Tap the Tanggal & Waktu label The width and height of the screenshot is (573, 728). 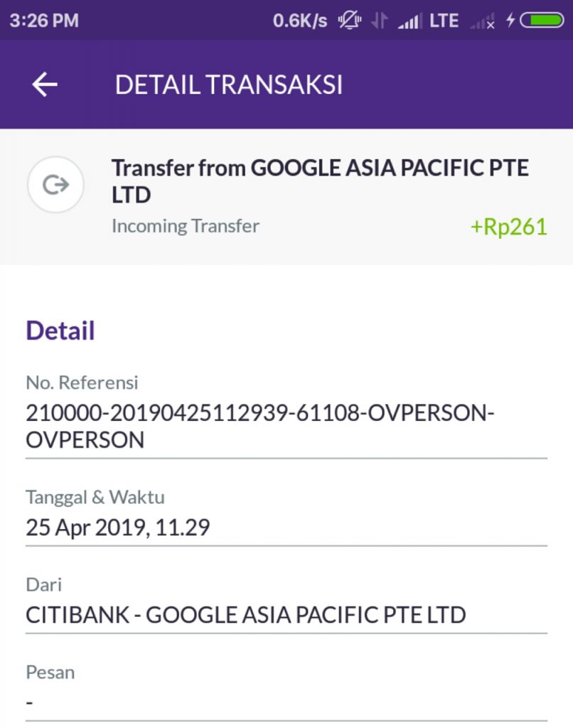tap(95, 497)
